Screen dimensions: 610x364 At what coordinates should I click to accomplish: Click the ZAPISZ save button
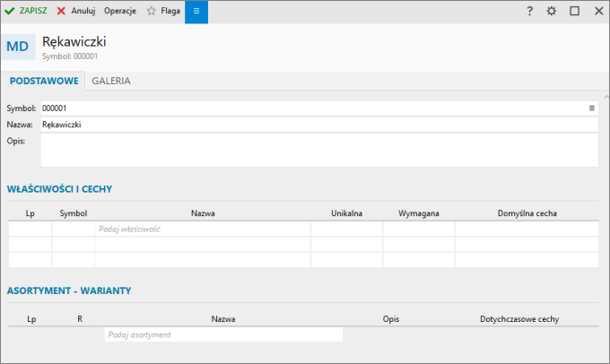(x=26, y=11)
